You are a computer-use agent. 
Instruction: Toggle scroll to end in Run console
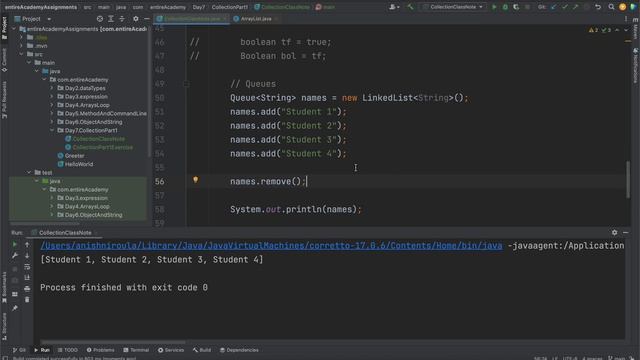tap(27, 278)
